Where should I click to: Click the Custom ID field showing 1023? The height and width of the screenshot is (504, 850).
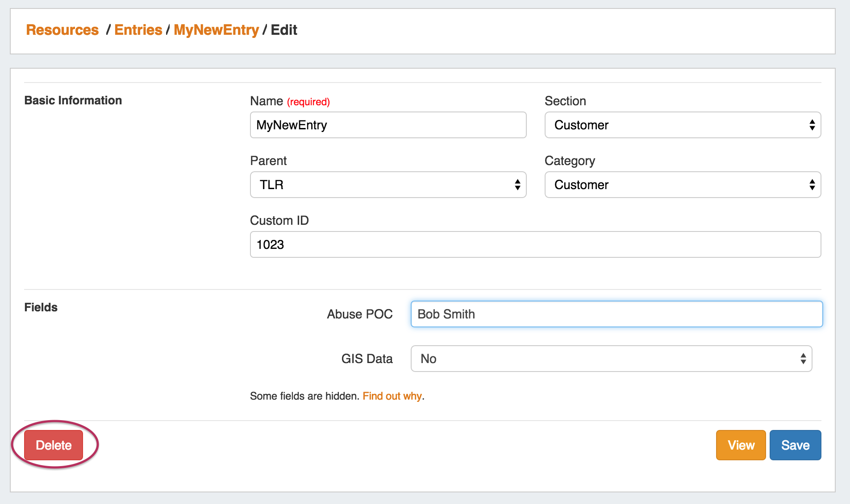[535, 244]
